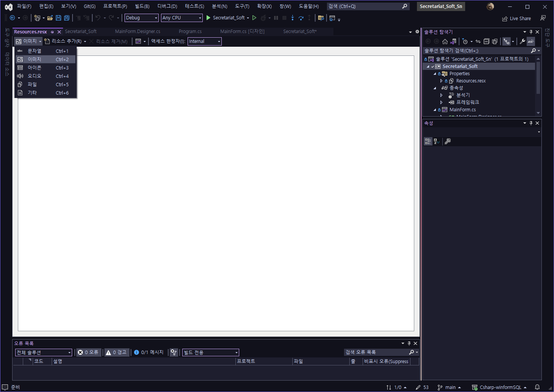Select 파일 from resource type menu

(46, 84)
